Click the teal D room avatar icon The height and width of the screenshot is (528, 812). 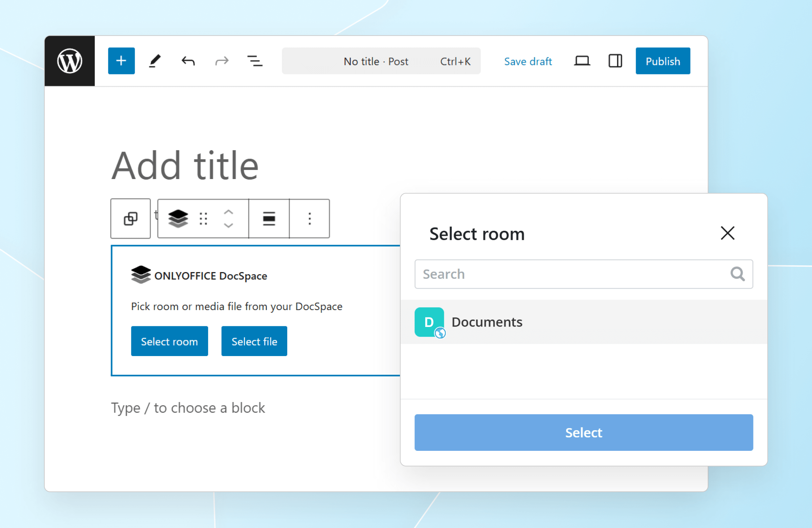point(429,322)
